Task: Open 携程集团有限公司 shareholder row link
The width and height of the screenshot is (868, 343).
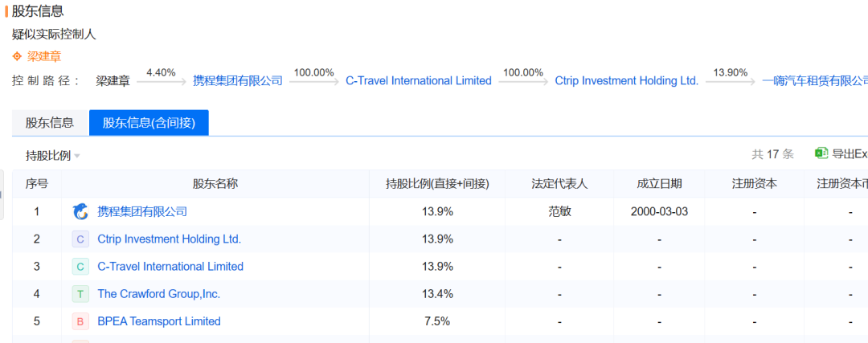Action: pos(142,211)
